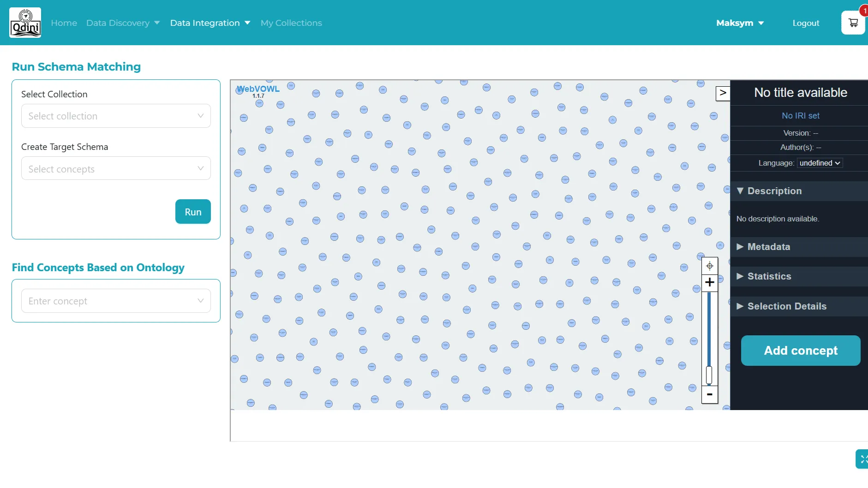Collapse the sidebar with arrow button
This screenshot has width=868, height=488.
[723, 93]
